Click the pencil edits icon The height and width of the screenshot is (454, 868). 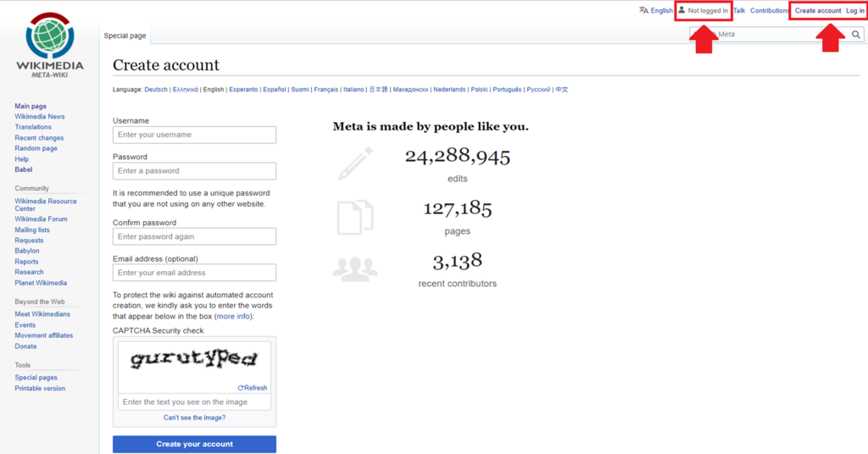[x=355, y=163]
